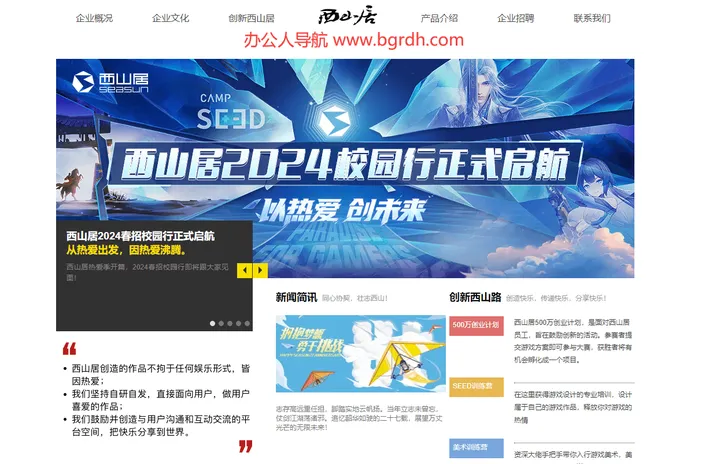
Task: Open the hang glider news thumbnail image
Action: [360, 353]
